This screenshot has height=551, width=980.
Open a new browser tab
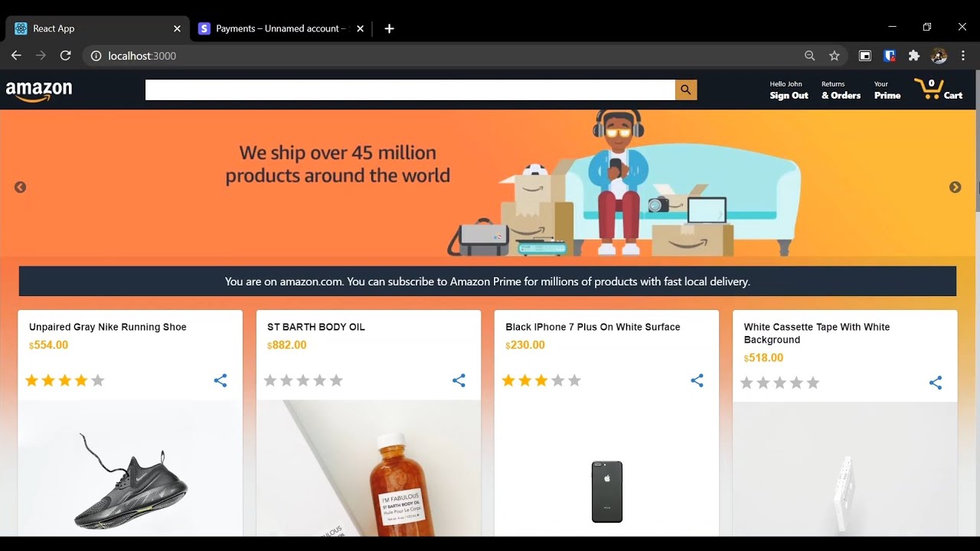[x=389, y=28]
